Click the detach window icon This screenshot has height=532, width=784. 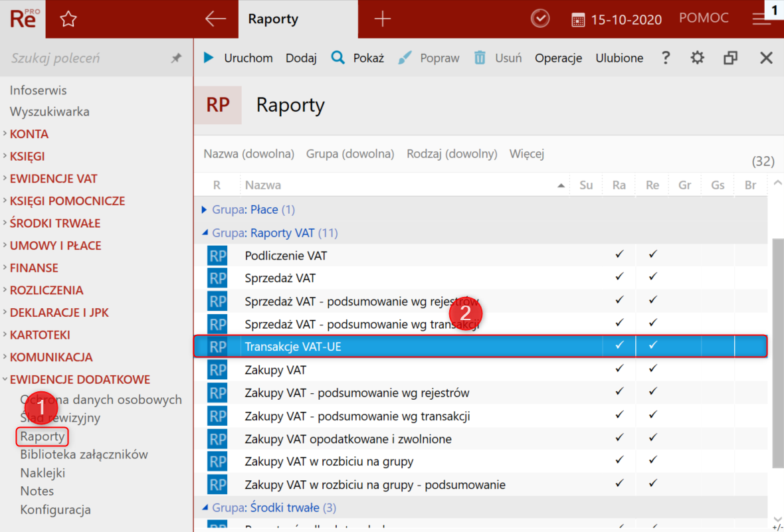coord(730,58)
